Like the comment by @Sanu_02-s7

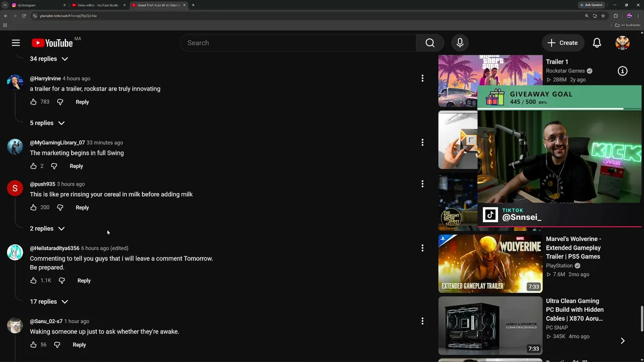pyautogui.click(x=33, y=345)
